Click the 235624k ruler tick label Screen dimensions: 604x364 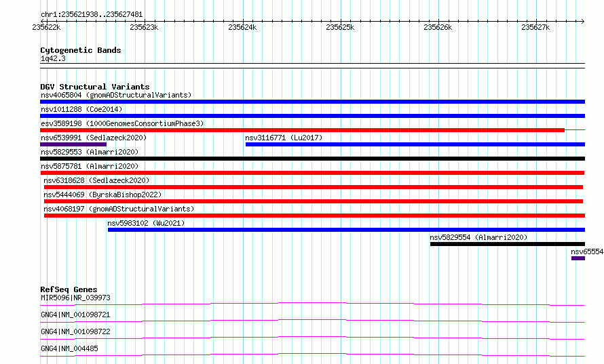click(x=242, y=27)
